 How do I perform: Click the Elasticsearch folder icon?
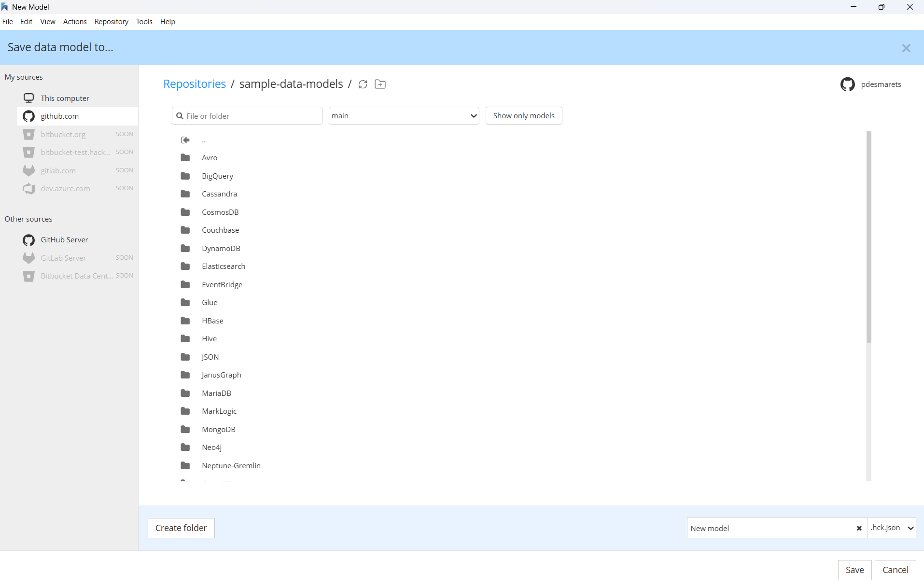tap(185, 266)
